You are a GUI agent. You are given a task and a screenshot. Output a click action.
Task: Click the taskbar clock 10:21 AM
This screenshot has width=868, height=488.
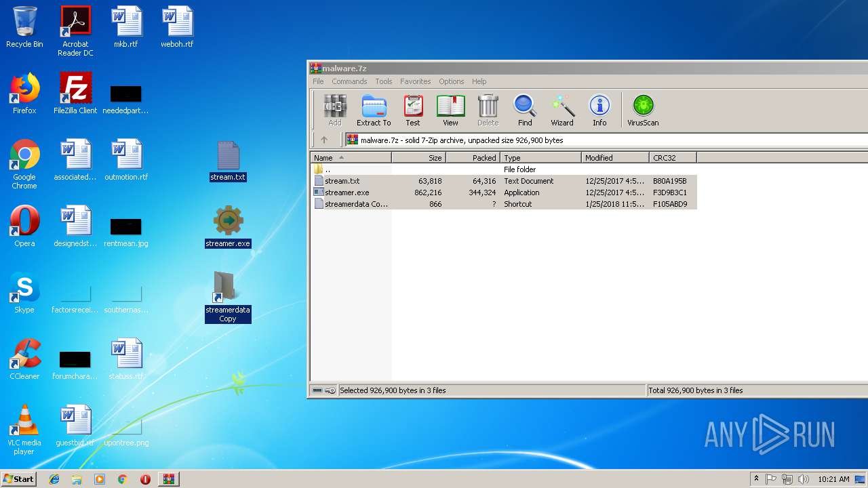(x=833, y=479)
